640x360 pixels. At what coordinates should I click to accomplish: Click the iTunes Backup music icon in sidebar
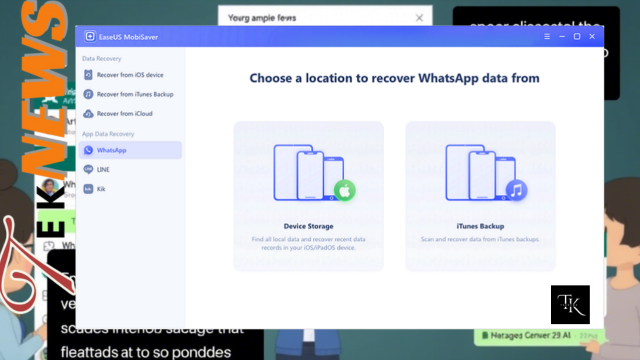pyautogui.click(x=88, y=94)
